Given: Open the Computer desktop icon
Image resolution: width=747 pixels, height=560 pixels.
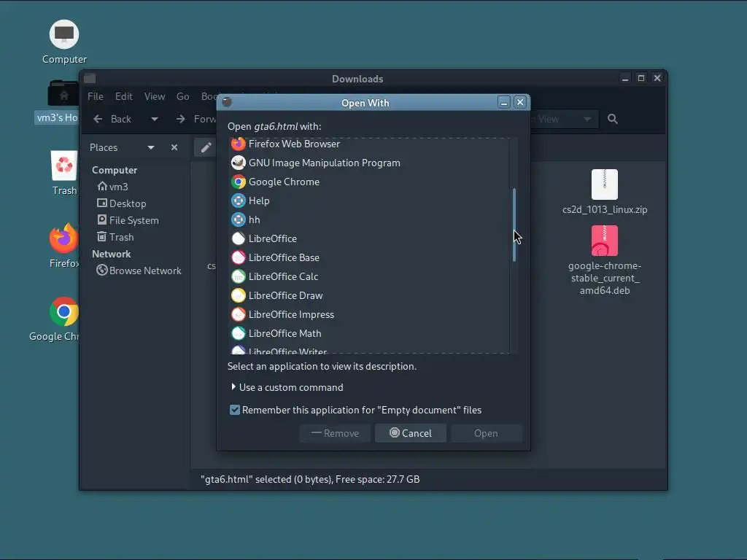Looking at the screenshot, I should click(64, 34).
